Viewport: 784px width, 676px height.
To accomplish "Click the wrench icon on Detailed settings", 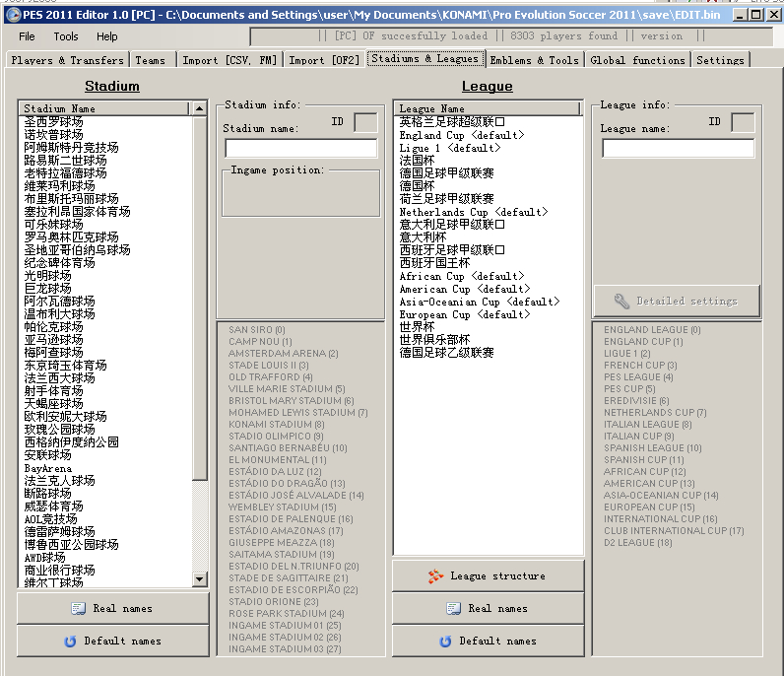I will pos(621,301).
